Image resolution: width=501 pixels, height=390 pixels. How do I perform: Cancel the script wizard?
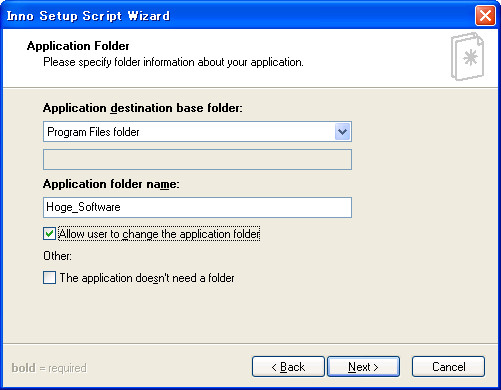pos(448,367)
